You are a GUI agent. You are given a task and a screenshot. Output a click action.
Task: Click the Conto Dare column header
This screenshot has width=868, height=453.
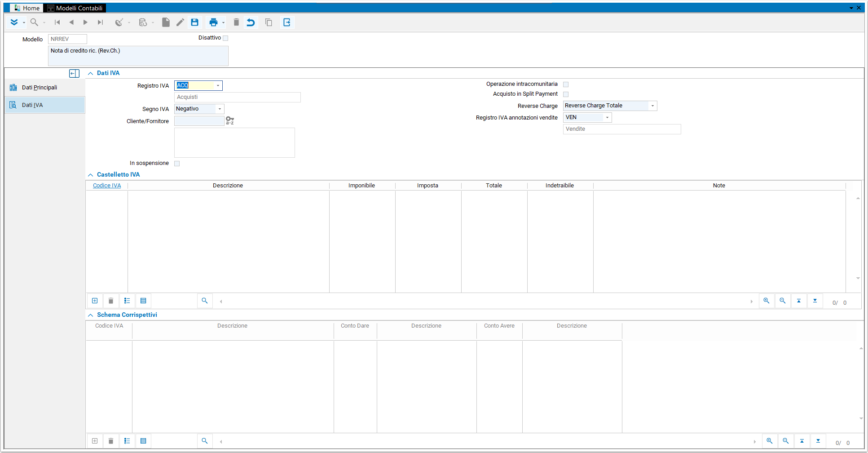355,326
